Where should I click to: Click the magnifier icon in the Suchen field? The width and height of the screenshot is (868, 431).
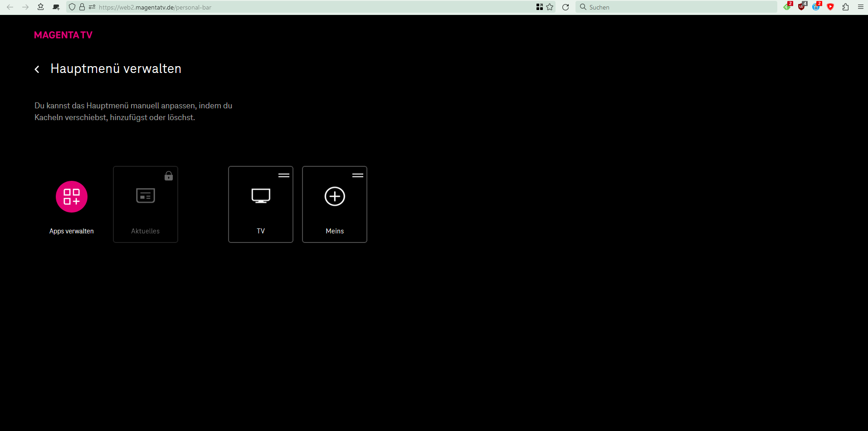coord(583,7)
